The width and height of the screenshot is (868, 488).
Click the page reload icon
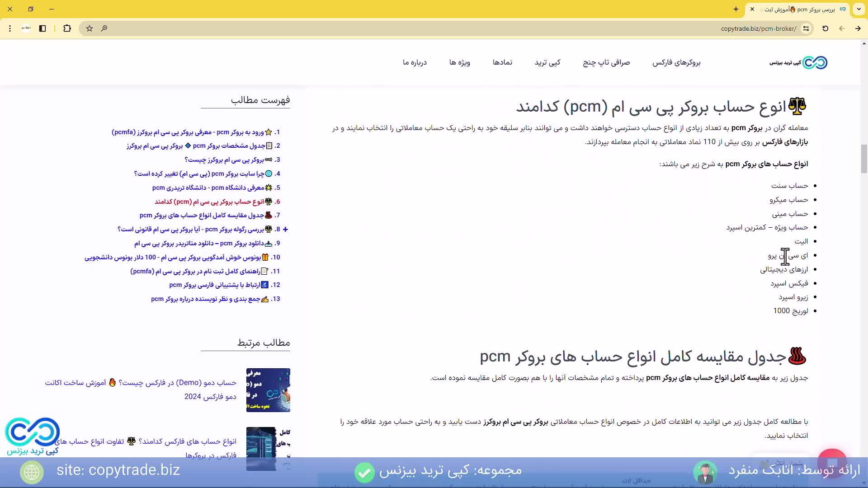point(825,28)
